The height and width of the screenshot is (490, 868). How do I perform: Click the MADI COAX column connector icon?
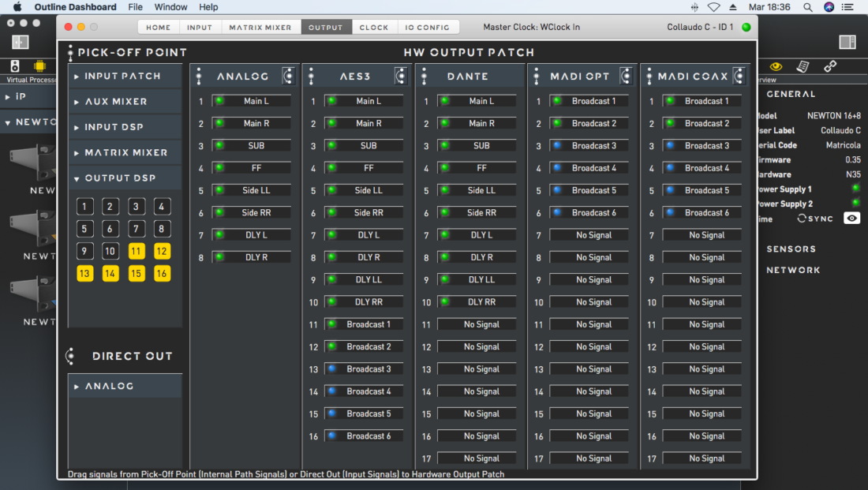[x=649, y=77]
